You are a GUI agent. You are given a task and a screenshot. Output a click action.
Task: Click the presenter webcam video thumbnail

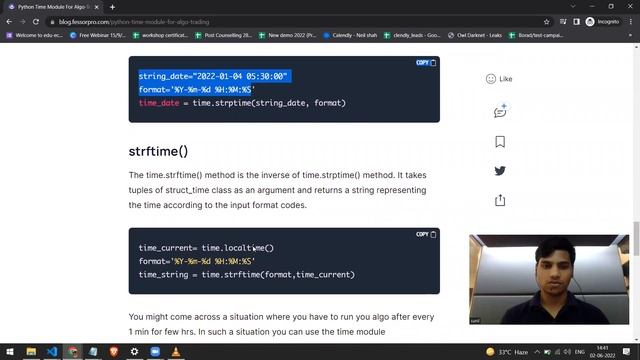tap(549, 280)
